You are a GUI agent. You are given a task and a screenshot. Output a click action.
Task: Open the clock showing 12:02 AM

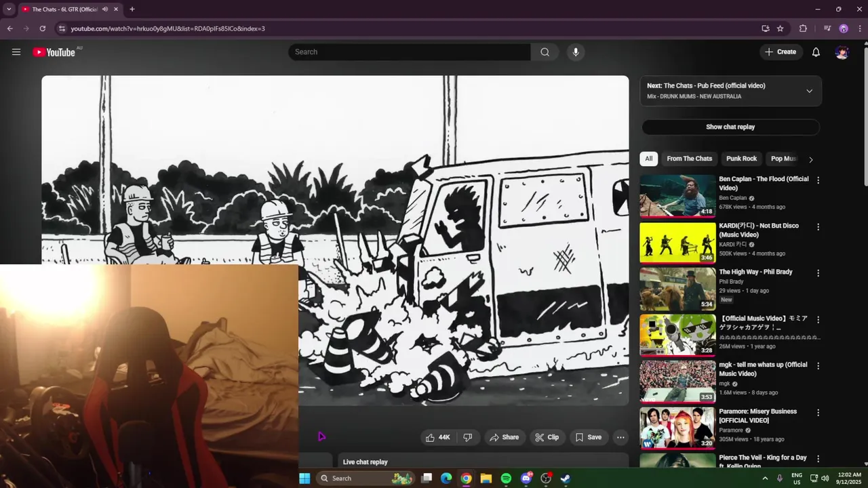(x=850, y=479)
